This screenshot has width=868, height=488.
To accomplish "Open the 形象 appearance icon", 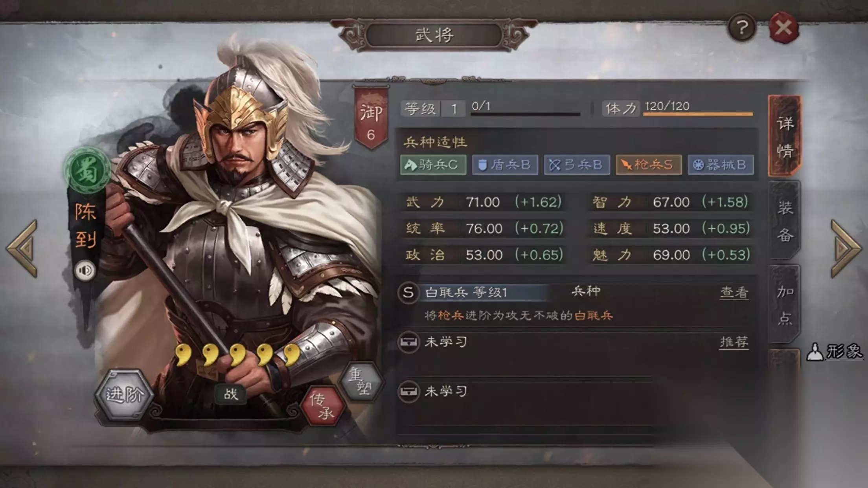I will [x=835, y=351].
